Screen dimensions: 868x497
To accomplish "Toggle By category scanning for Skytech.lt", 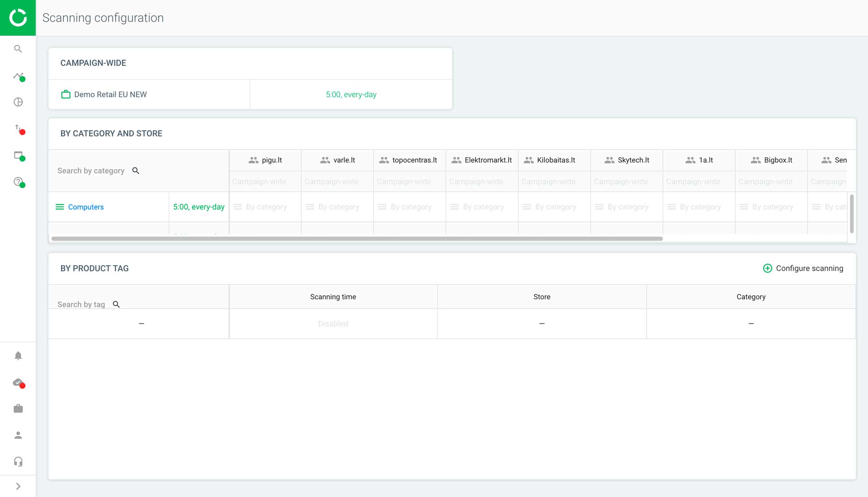I will 626,206.
